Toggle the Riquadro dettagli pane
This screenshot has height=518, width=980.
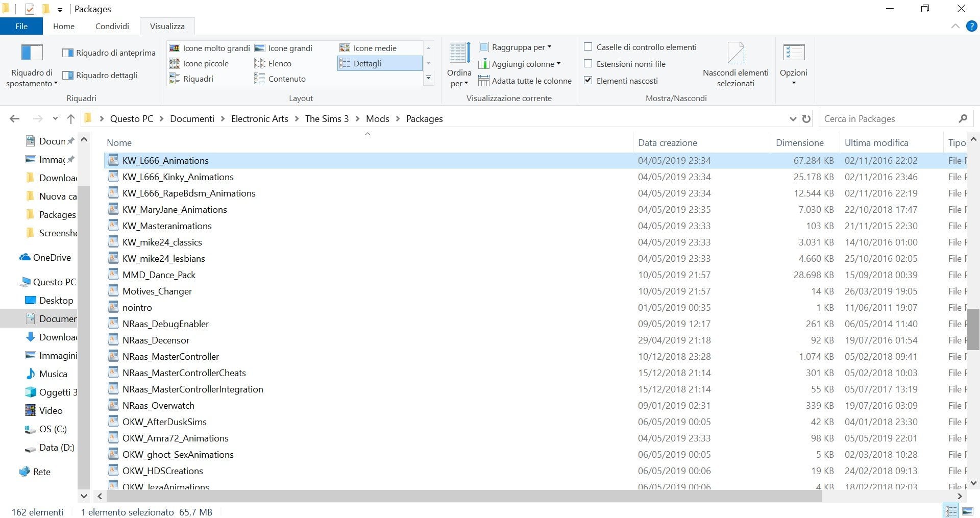pos(100,75)
